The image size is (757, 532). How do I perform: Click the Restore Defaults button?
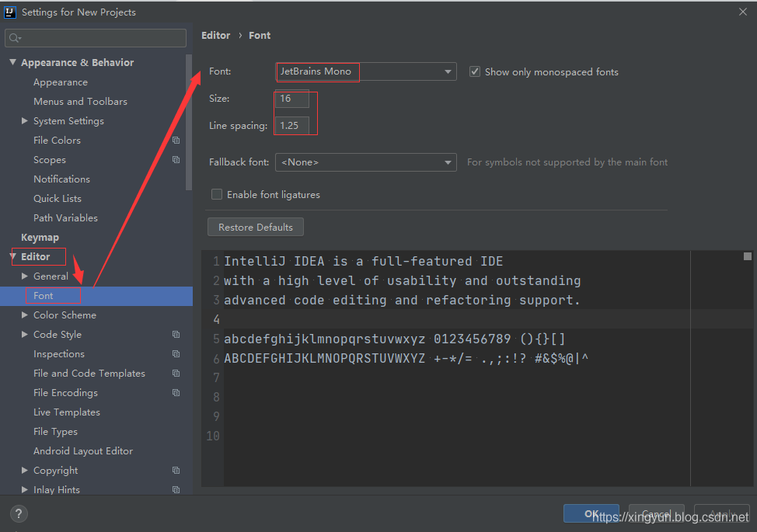[256, 227]
